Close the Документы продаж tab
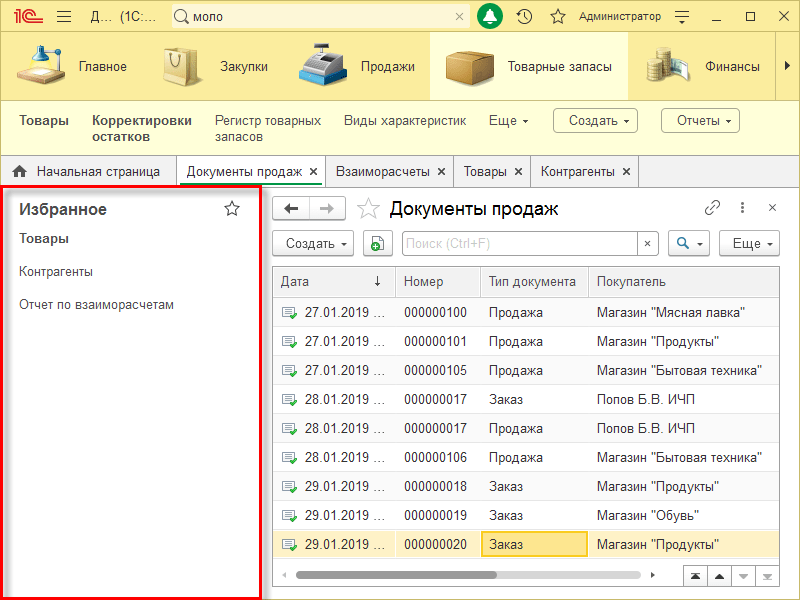Image resolution: width=800 pixels, height=600 pixels. click(314, 171)
